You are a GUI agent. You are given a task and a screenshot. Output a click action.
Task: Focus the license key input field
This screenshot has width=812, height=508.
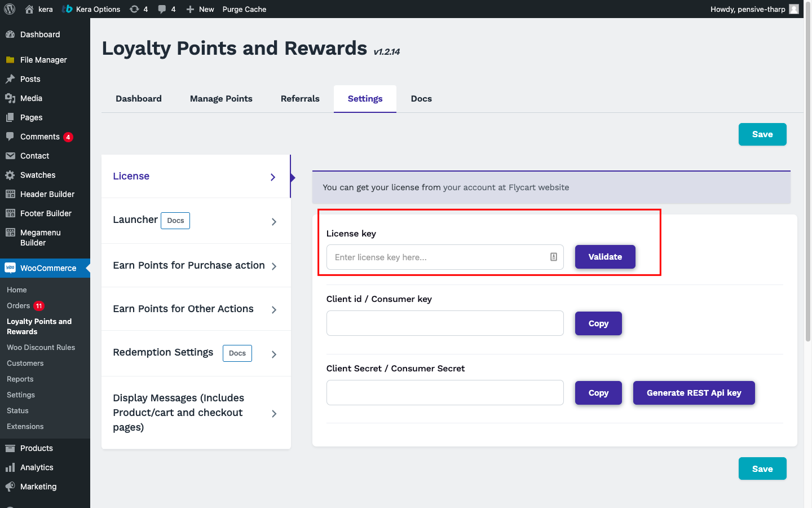coord(445,257)
